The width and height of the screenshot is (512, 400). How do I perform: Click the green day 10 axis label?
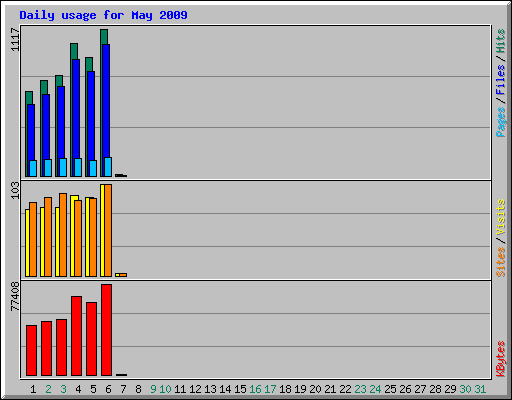165,389
